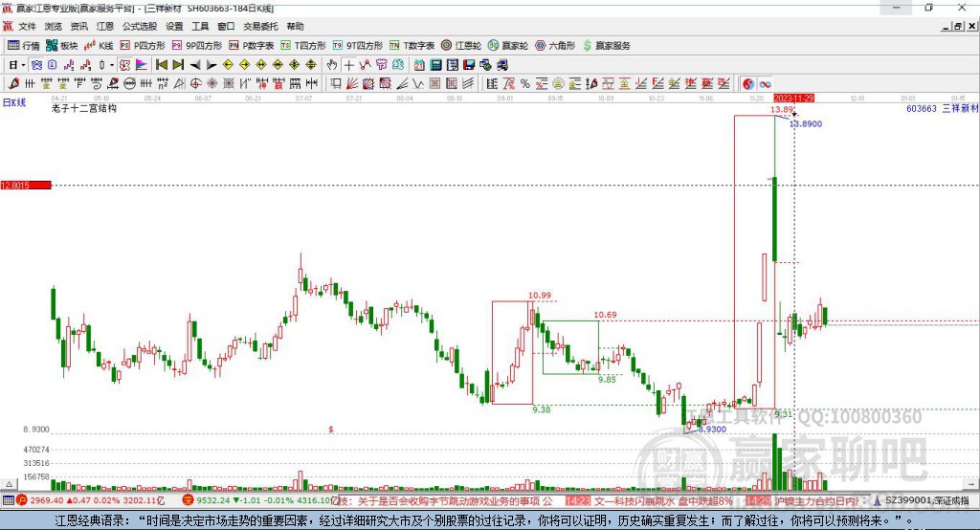Viewport: 980px width, 530px height.
Task: Open the 江恩 menu
Action: tap(104, 26)
